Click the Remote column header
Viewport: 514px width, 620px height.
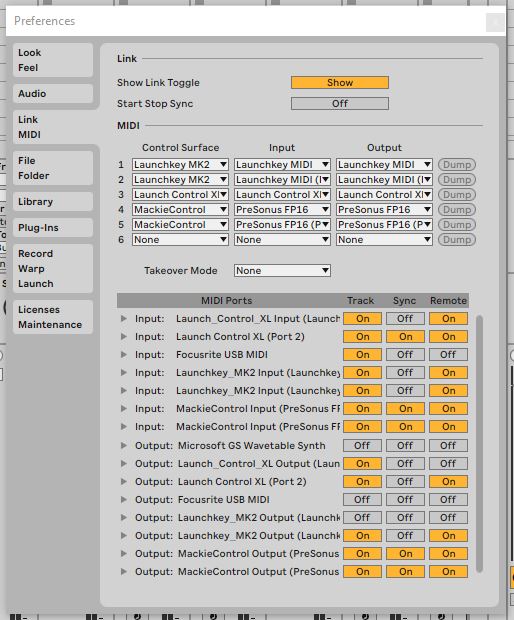point(448,301)
